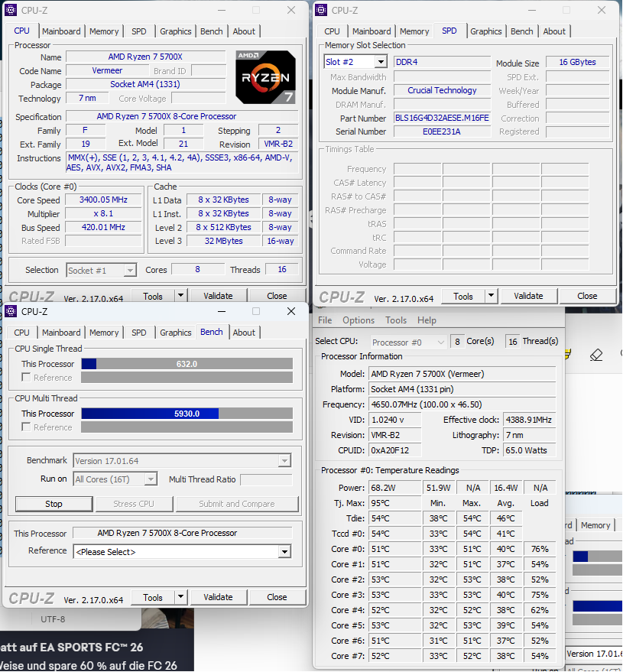This screenshot has height=672, width=623.
Task: Click Core #0 load value 76%
Action: click(x=540, y=549)
